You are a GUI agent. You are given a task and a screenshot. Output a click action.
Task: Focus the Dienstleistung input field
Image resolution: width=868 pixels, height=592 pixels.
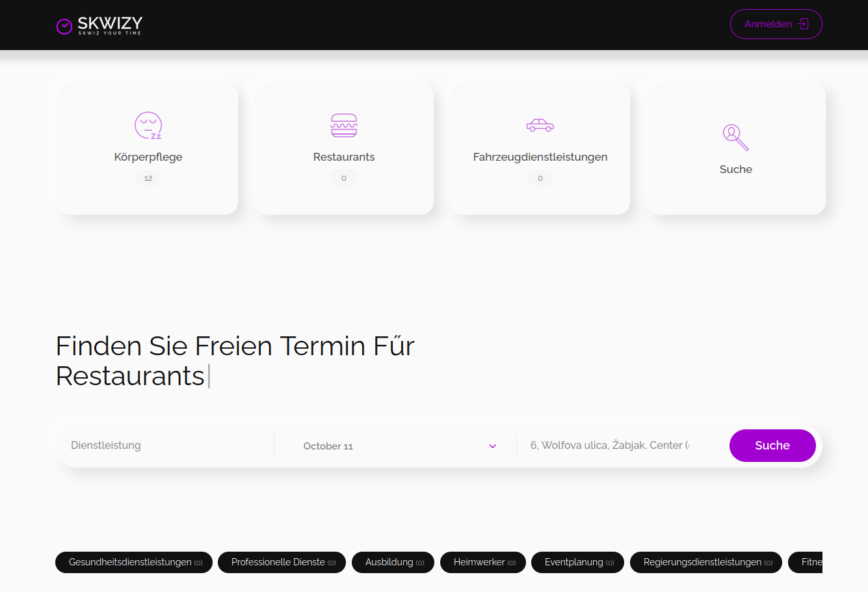[166, 446]
